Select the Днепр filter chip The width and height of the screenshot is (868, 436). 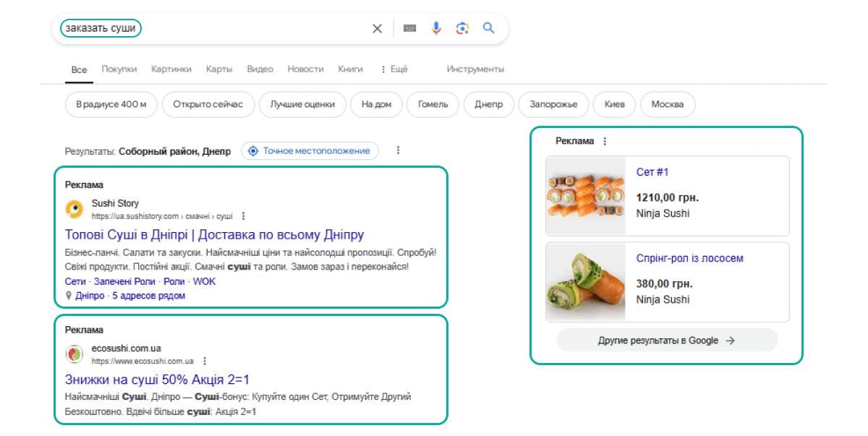click(x=488, y=104)
